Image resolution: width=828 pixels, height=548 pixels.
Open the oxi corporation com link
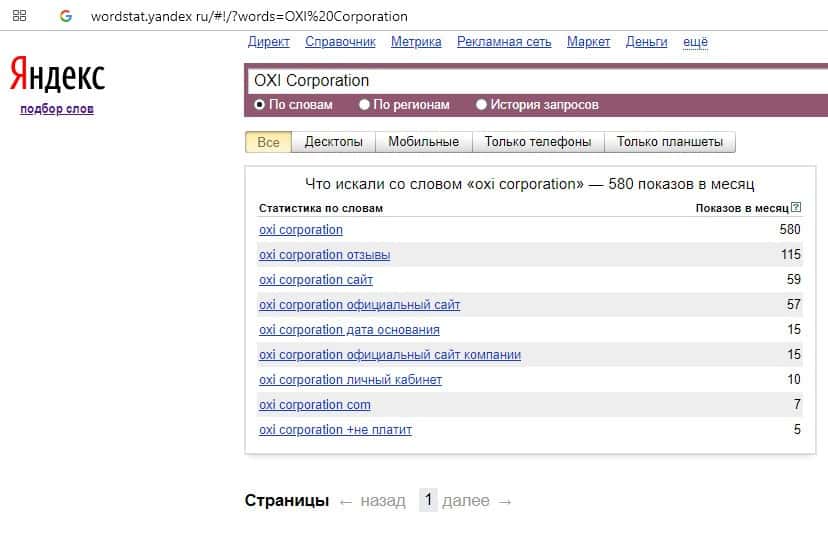[x=315, y=405]
